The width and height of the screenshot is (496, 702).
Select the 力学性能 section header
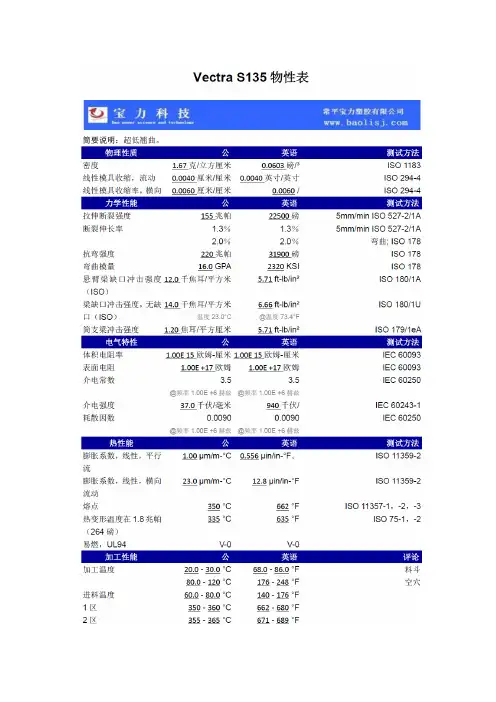click(x=121, y=203)
